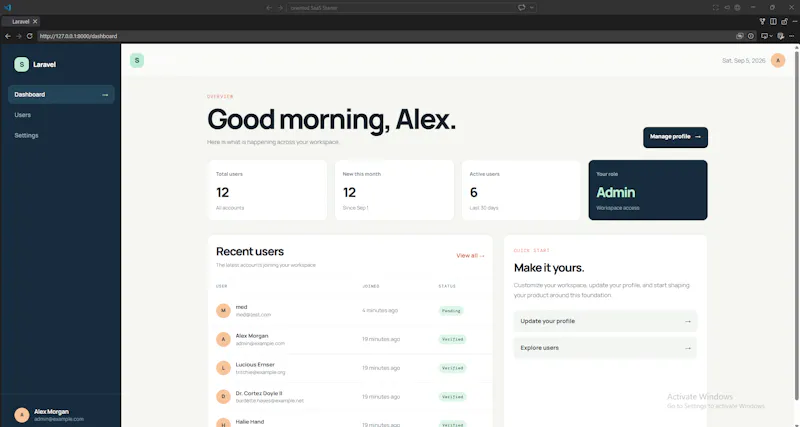Click the arrow on the Dashboard item
This screenshot has width=800, height=427.
click(105, 95)
